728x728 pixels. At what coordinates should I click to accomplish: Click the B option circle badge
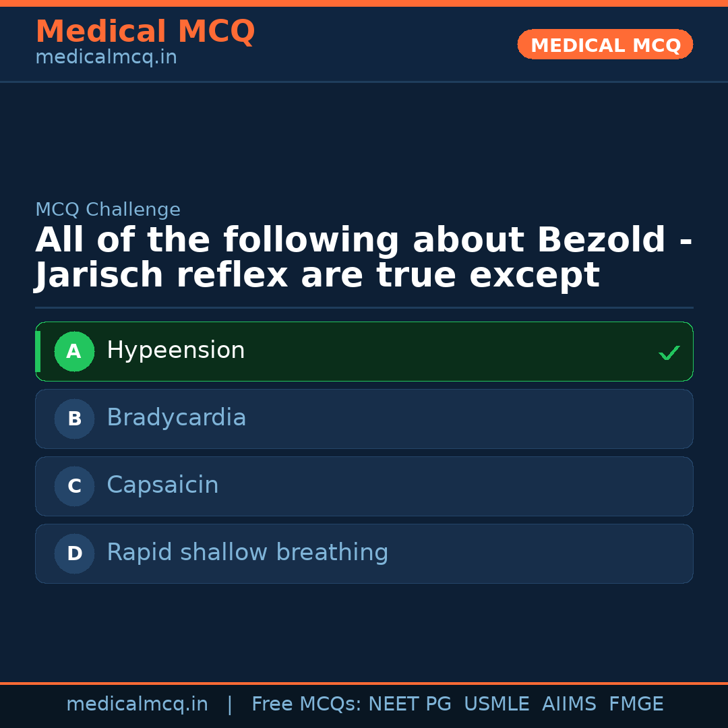coord(74,419)
